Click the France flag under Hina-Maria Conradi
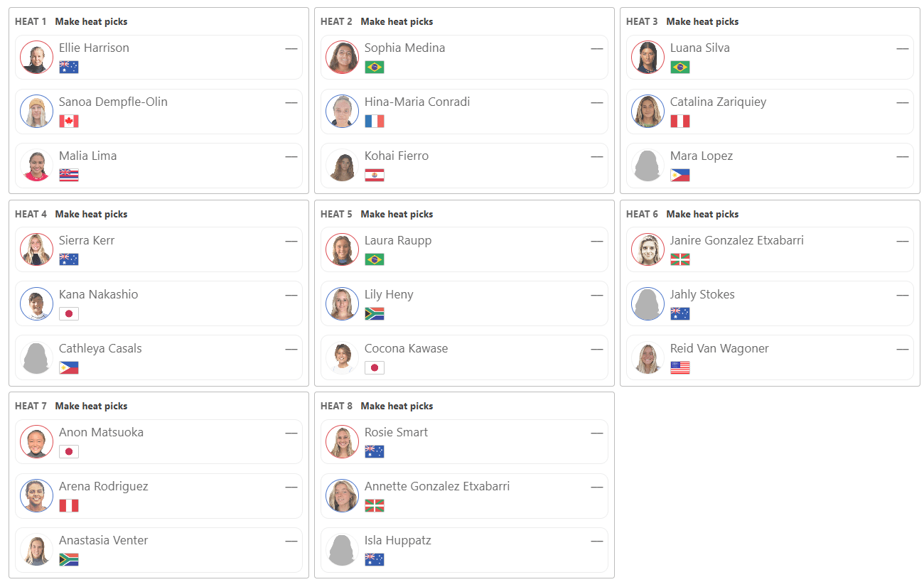924x587 pixels. [375, 121]
